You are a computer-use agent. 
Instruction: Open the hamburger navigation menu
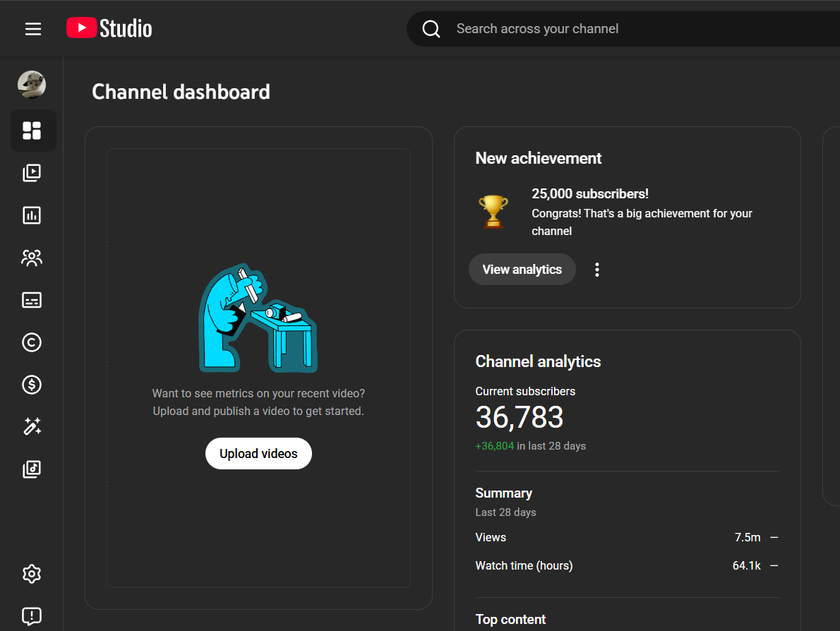(x=33, y=29)
